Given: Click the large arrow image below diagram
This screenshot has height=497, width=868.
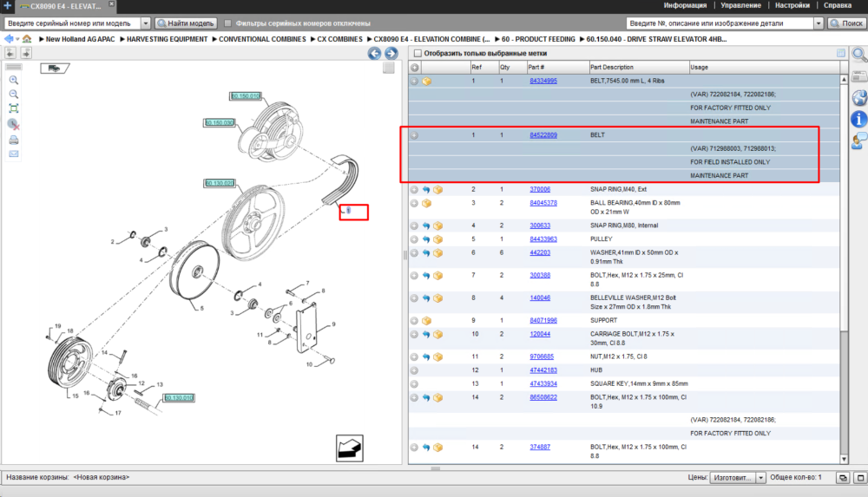Looking at the screenshot, I should pos(349,448).
